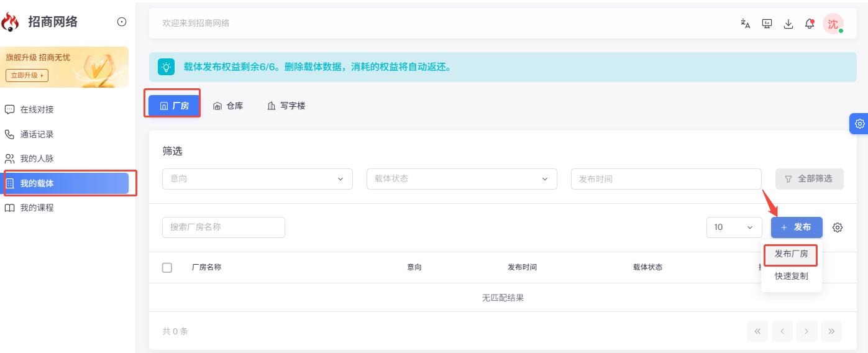Click the 欢迎来到招商网络 welcome text
The height and width of the screenshot is (353, 868).
coord(196,23)
